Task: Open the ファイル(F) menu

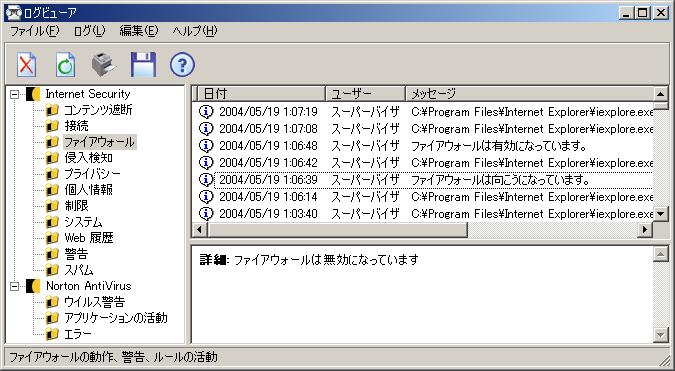Action: tap(34, 31)
